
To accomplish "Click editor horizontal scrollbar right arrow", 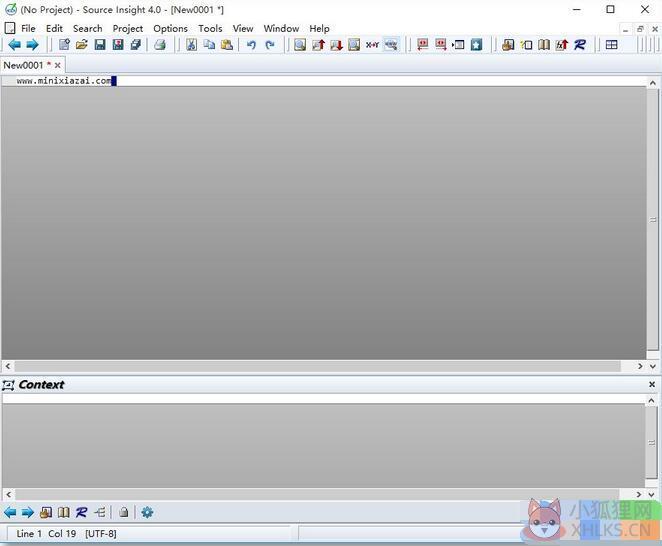I will point(640,366).
